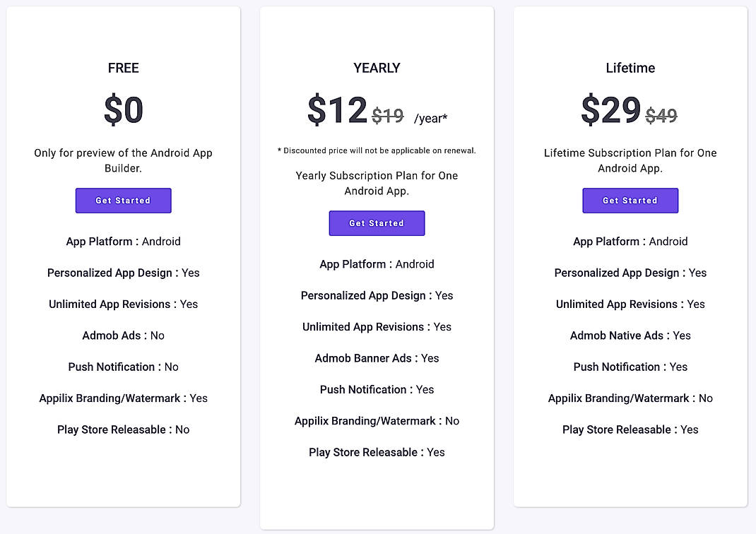
Task: Select the yearly subscription description text
Action: tap(377, 183)
